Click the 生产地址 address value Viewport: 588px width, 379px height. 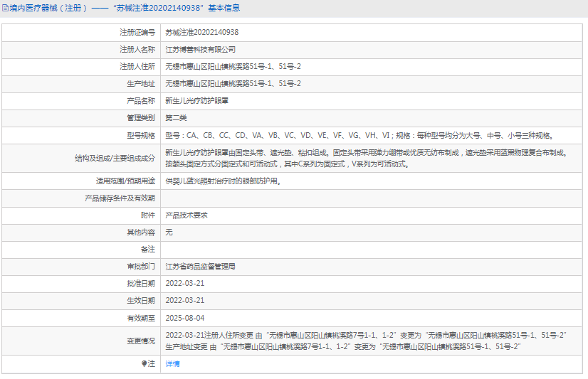point(233,83)
